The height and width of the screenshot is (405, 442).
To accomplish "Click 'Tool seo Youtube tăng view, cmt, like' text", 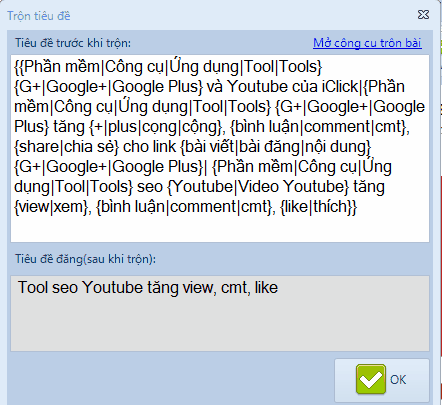I will [148, 288].
